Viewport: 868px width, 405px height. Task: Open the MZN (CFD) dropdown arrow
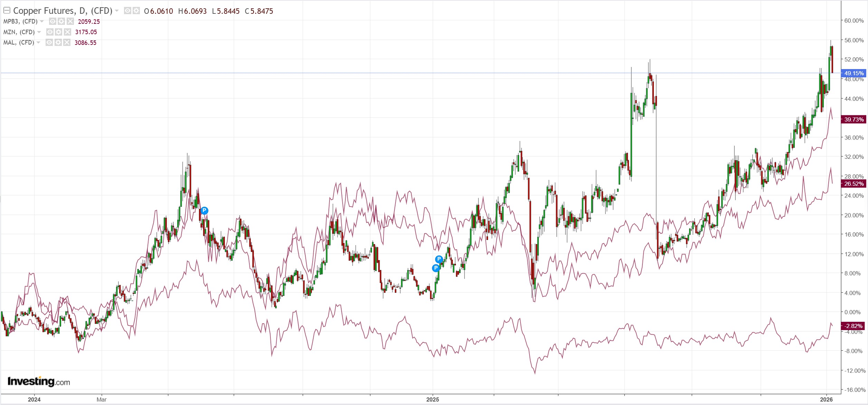(39, 32)
